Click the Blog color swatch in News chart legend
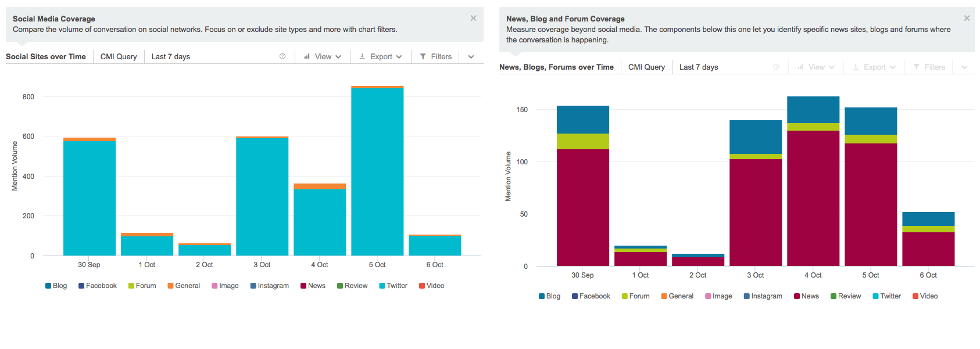The width and height of the screenshot is (980, 349). 542,296
